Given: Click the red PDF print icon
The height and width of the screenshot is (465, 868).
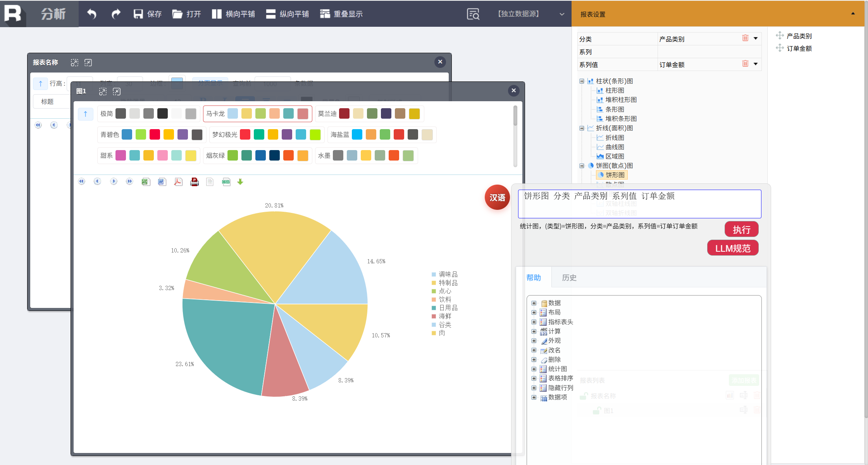Looking at the screenshot, I should [x=195, y=182].
